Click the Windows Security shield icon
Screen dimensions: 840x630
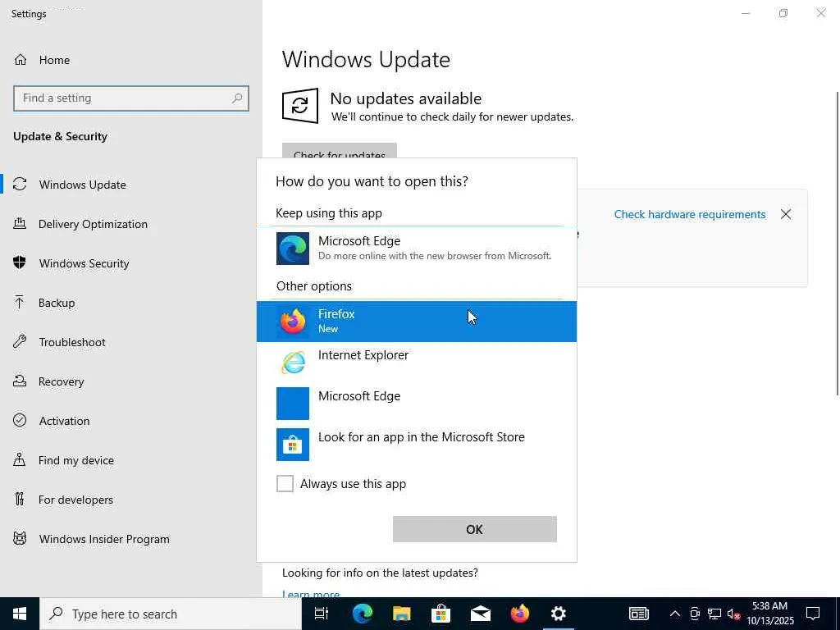click(x=20, y=263)
